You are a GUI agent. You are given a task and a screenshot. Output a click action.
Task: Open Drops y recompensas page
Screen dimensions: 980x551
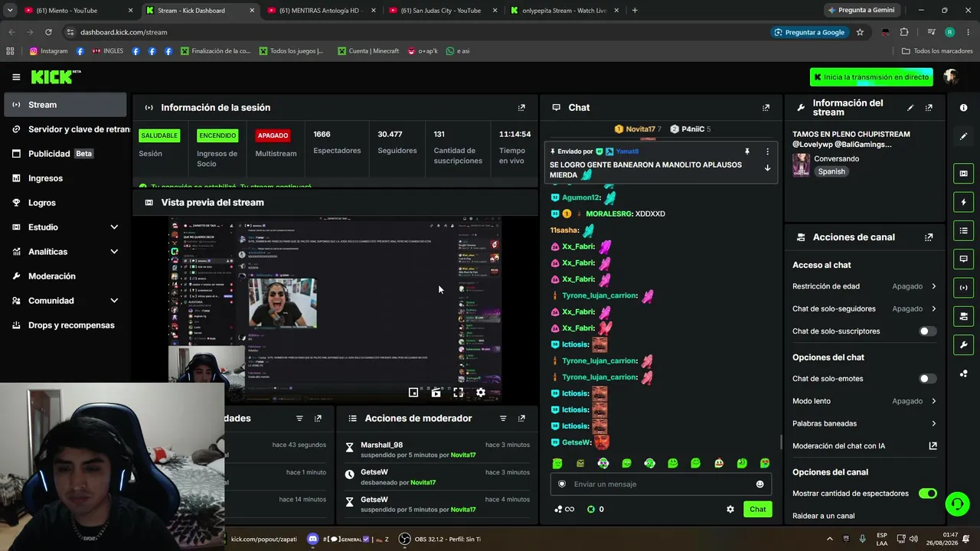(x=65, y=325)
